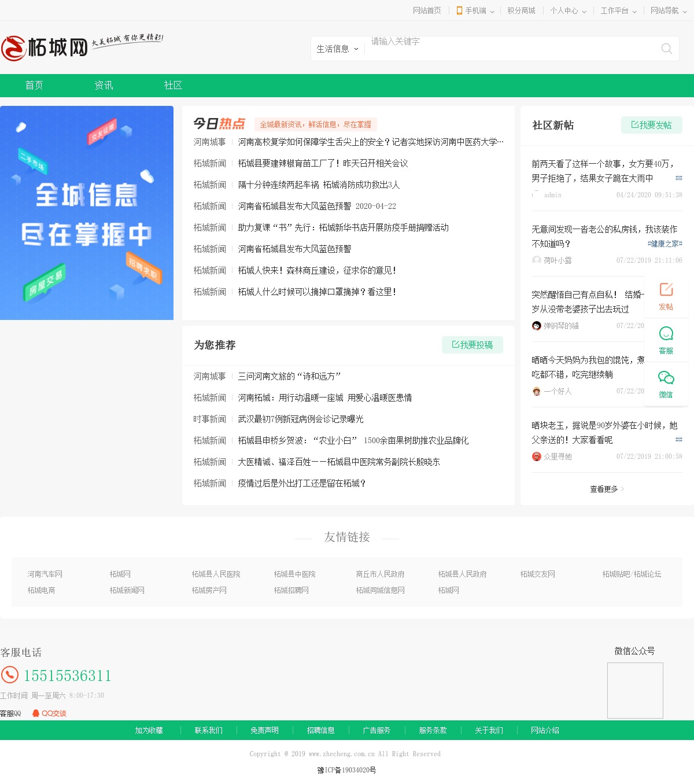Click the WeChat official account QR code image
Viewport: 694px width, 784px height.
635,690
